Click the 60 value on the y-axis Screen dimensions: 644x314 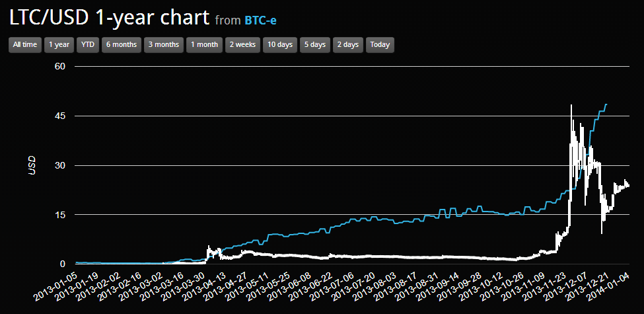pos(61,66)
